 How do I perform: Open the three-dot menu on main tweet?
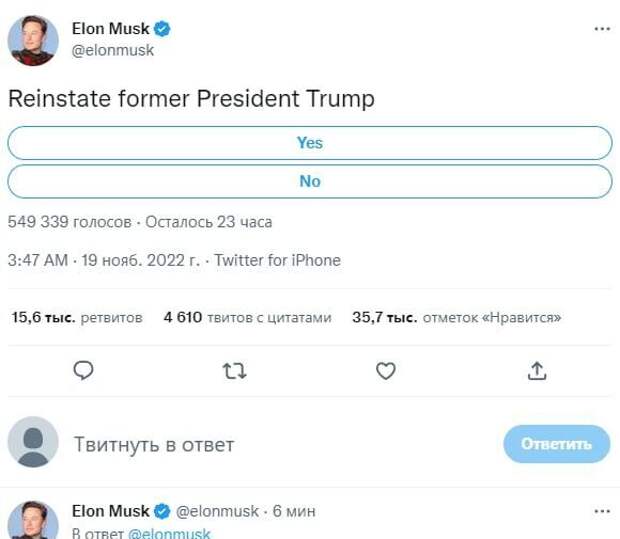602,29
